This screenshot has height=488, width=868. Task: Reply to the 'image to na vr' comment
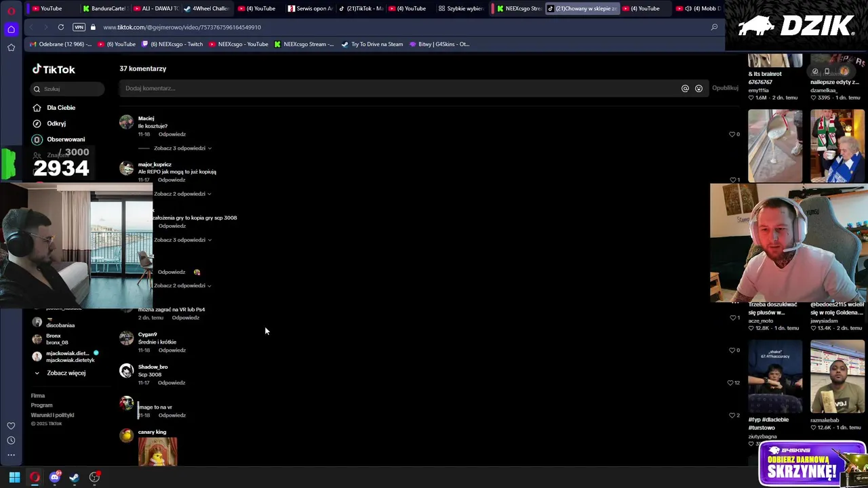172,415
